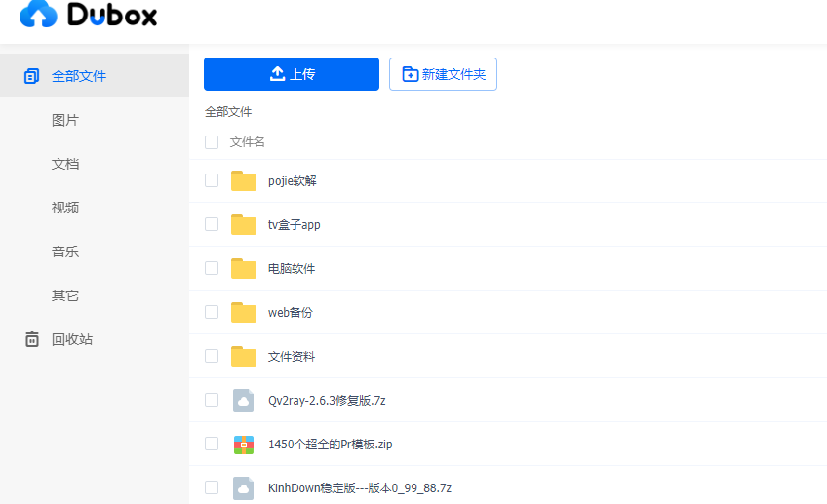Click the Qv2ray-2.6.3修复版.7z file icon

(243, 400)
